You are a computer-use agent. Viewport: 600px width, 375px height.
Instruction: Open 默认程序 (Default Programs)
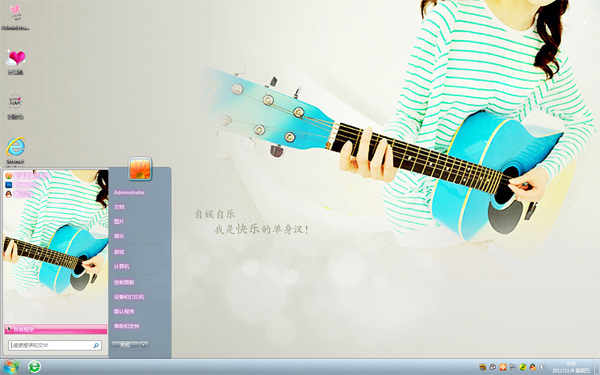[124, 311]
